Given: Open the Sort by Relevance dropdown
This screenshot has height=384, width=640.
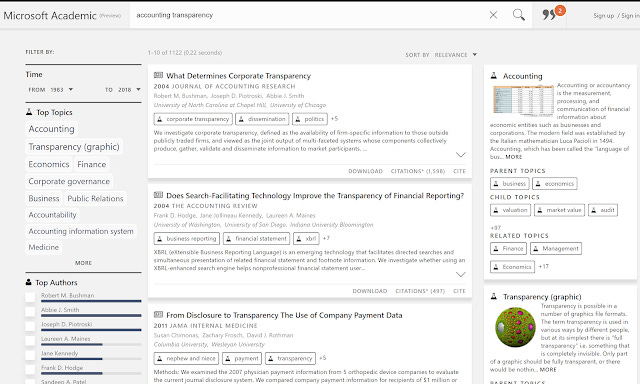Looking at the screenshot, I should pyautogui.click(x=456, y=55).
